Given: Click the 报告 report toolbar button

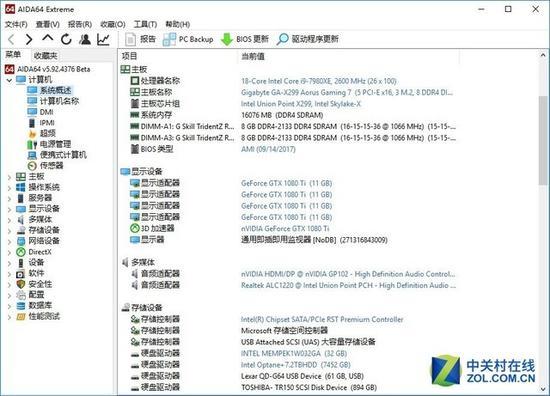Looking at the screenshot, I should pos(140,39).
